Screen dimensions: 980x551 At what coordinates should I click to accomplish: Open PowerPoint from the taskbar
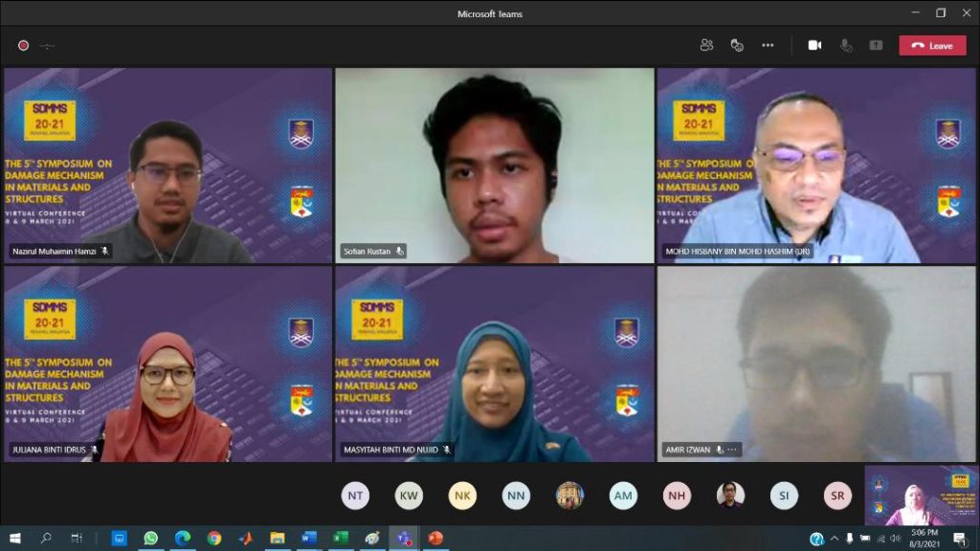tap(435, 539)
